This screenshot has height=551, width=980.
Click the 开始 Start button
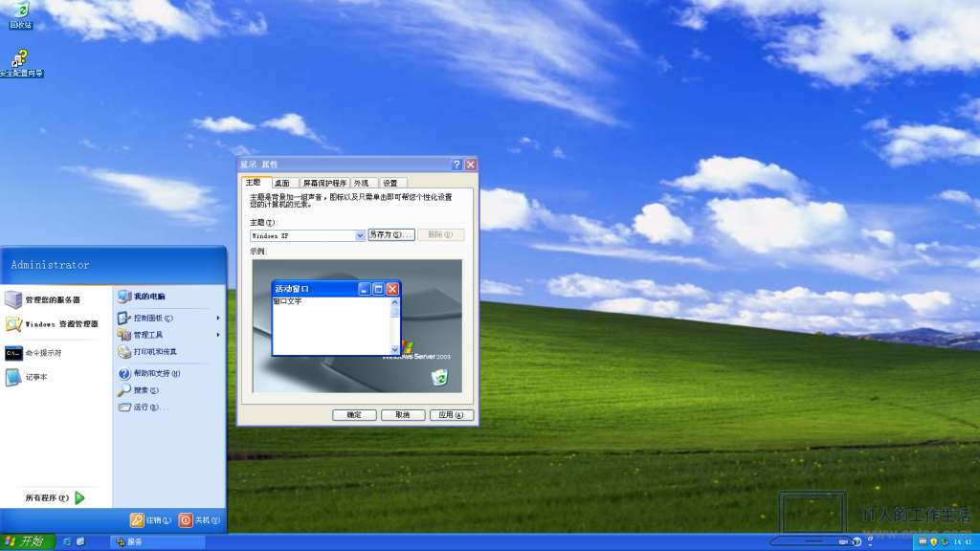[27, 541]
